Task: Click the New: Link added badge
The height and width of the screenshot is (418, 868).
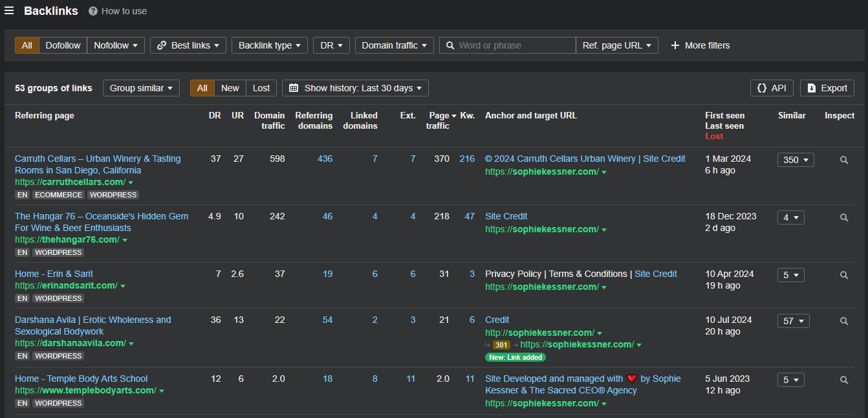Action: click(515, 357)
